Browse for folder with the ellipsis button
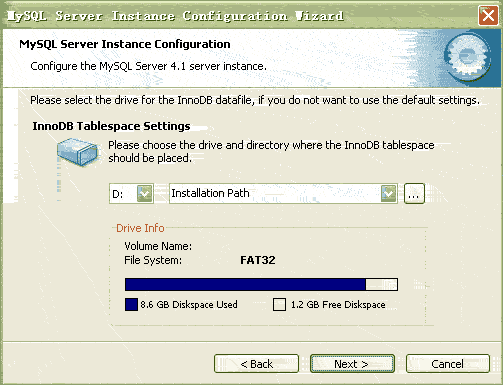 pos(414,193)
